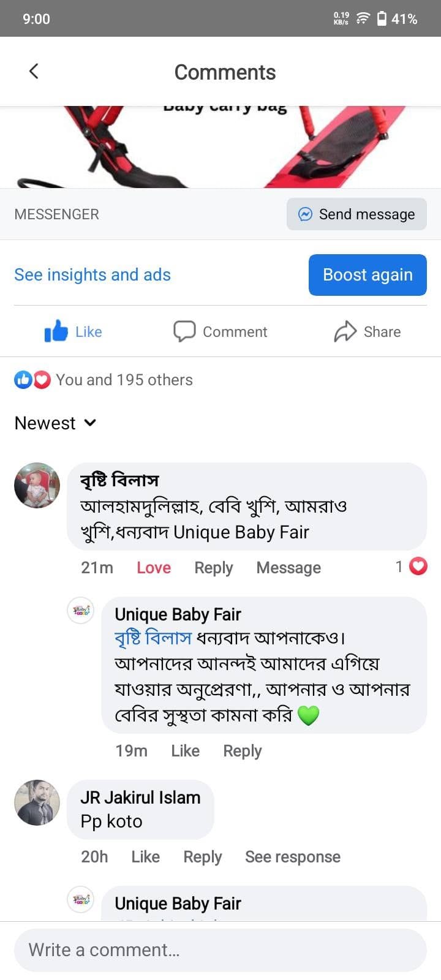
Task: Open JR Jakirul Islam's profile picture
Action: click(37, 802)
